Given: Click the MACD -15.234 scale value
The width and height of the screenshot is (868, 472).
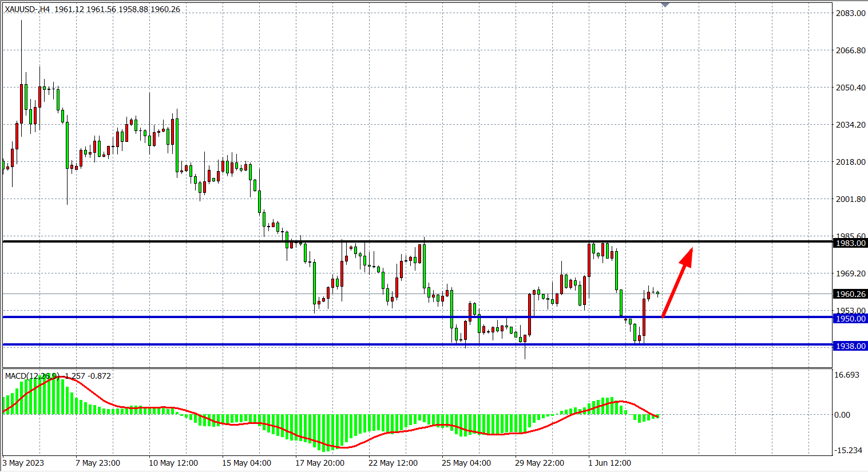Looking at the screenshot, I should point(848,450).
